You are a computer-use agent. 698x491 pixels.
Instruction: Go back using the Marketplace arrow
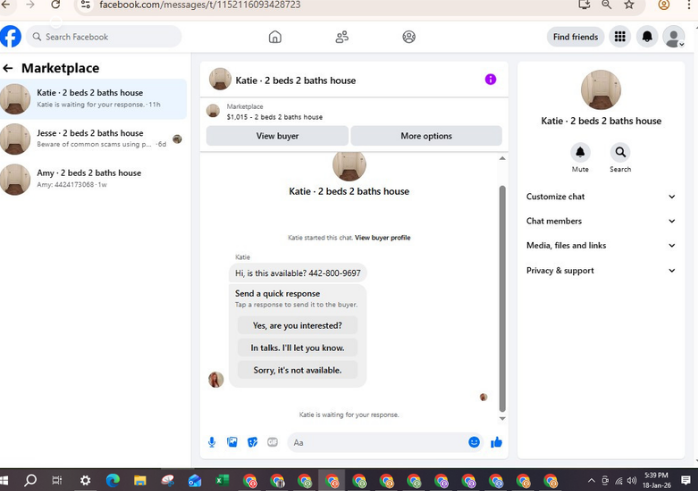[x=8, y=68]
